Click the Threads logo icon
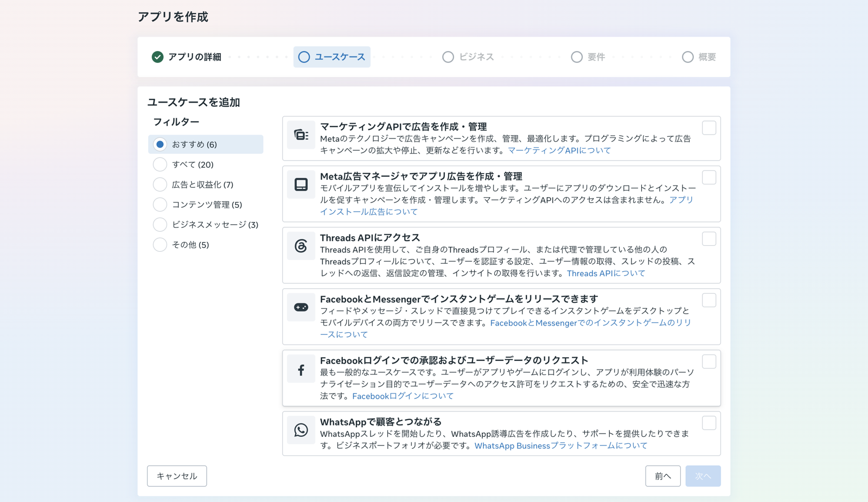This screenshot has width=868, height=502. pos(301,246)
